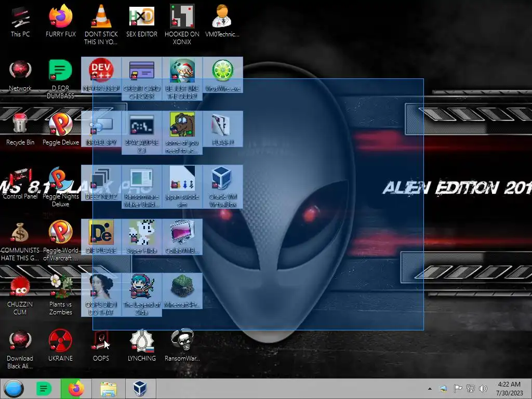Image resolution: width=532 pixels, height=399 pixels.
Task: Click the Peggle World of Warcraft shortcut
Action: (60, 241)
